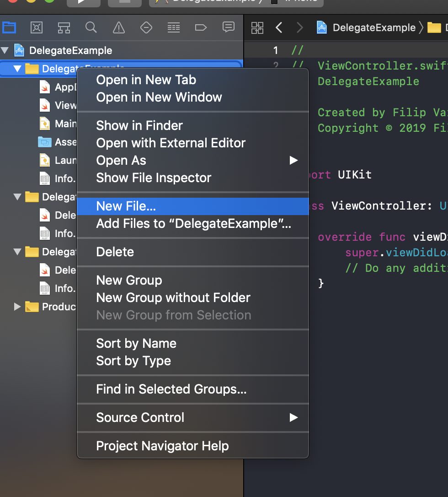448x497 pixels.
Task: Go forward with the editor's right chevron
Action: click(299, 27)
